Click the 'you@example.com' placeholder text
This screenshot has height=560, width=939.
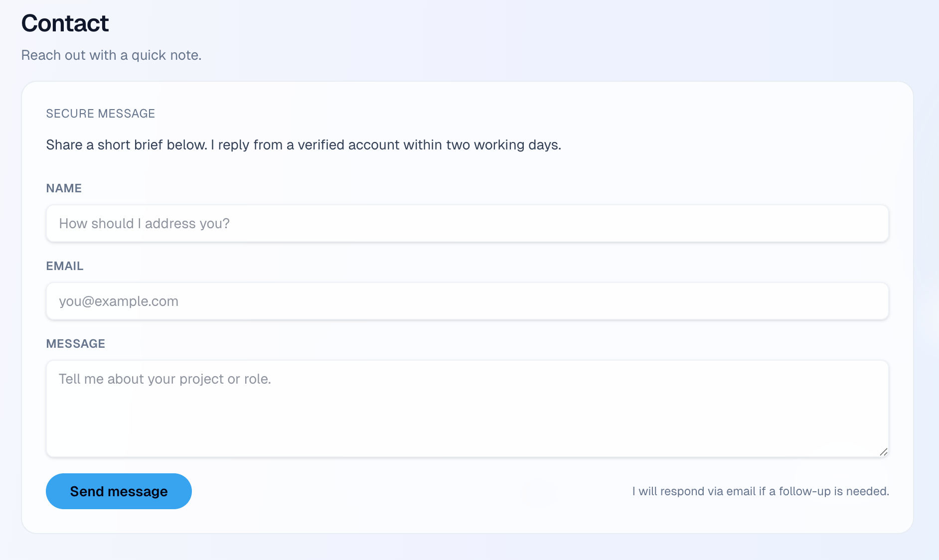pos(119,301)
